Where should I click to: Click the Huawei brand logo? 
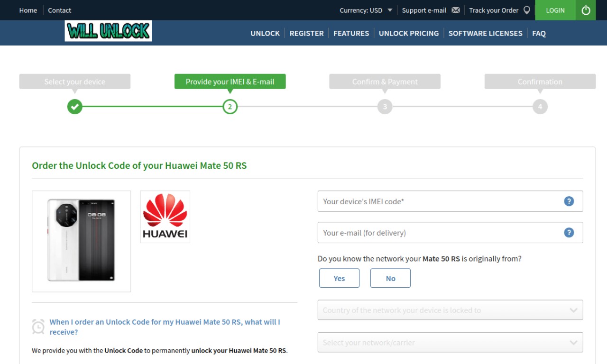[x=165, y=217]
